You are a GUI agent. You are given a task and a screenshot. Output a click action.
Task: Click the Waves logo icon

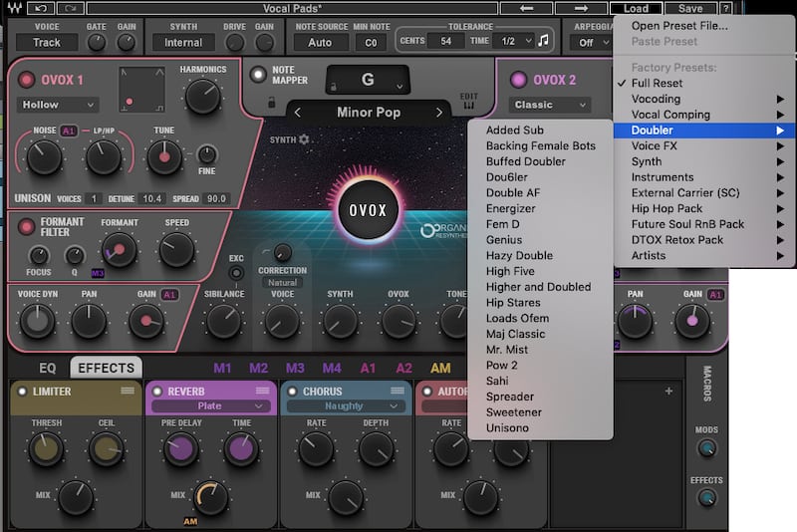pyautogui.click(x=14, y=8)
